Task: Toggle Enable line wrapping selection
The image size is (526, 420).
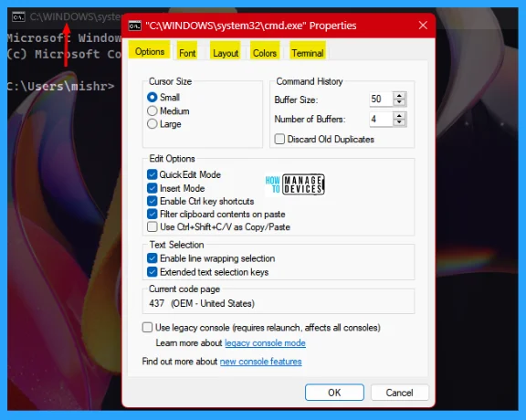Action: click(x=152, y=258)
